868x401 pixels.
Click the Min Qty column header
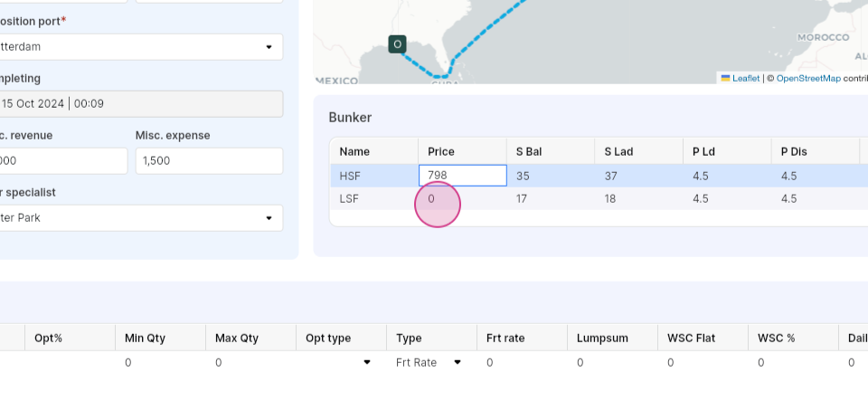click(x=161, y=338)
